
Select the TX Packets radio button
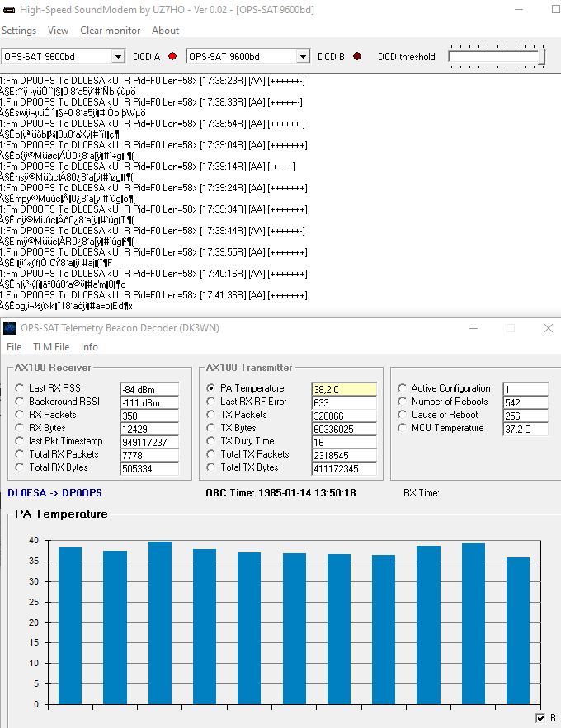(x=211, y=414)
